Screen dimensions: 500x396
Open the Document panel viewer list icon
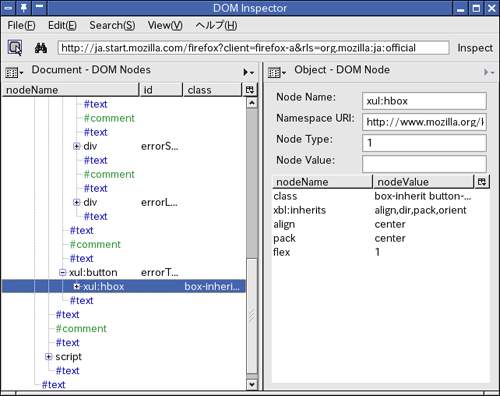click(14, 72)
